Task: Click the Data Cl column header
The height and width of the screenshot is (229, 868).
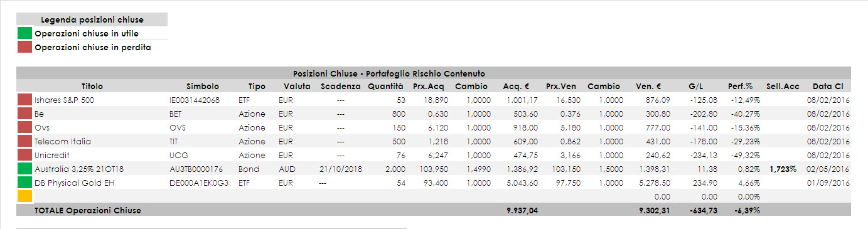Action: (x=828, y=86)
